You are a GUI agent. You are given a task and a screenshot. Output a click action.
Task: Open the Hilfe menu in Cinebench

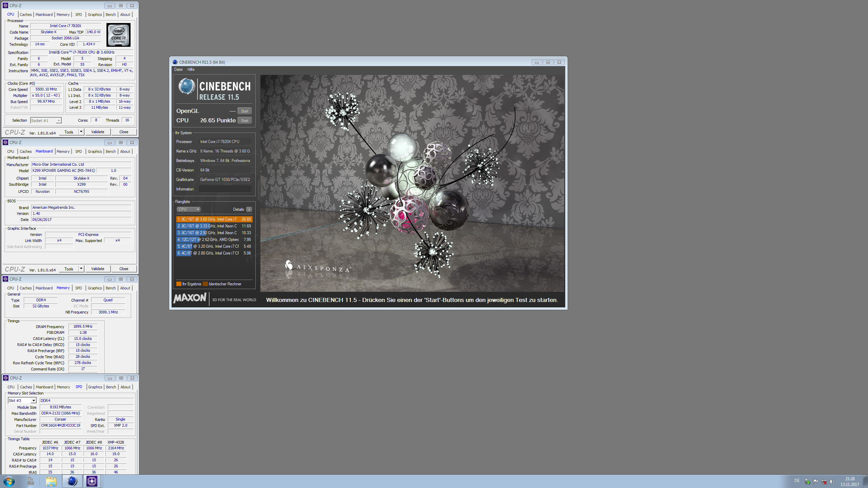click(x=191, y=69)
